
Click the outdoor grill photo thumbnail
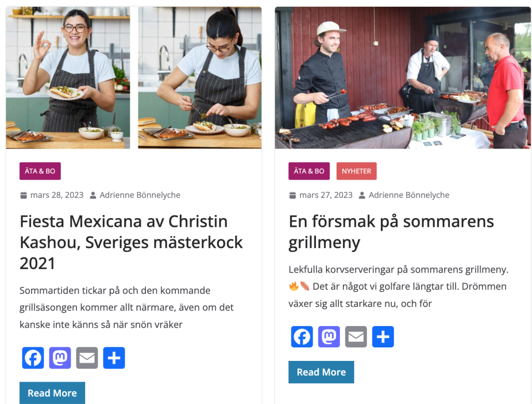[x=403, y=78]
